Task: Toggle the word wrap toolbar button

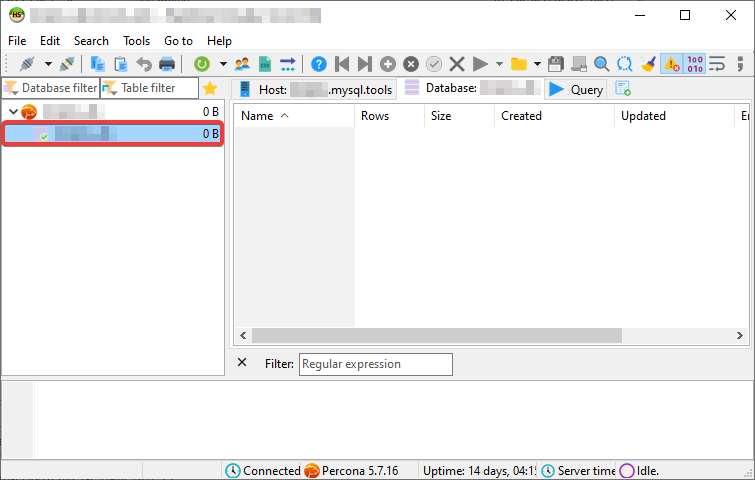Action: pyautogui.click(x=717, y=64)
